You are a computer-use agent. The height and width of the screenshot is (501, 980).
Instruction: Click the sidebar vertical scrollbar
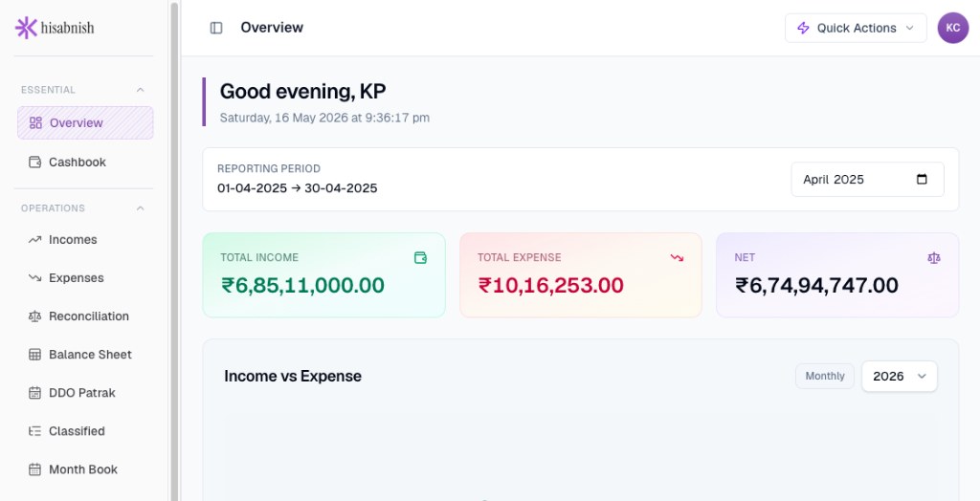[174, 250]
